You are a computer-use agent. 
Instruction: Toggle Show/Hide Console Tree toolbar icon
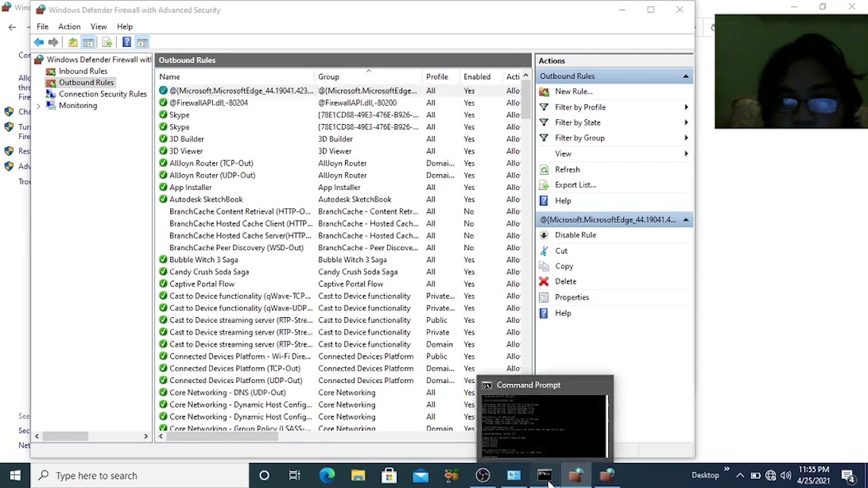pos(88,42)
